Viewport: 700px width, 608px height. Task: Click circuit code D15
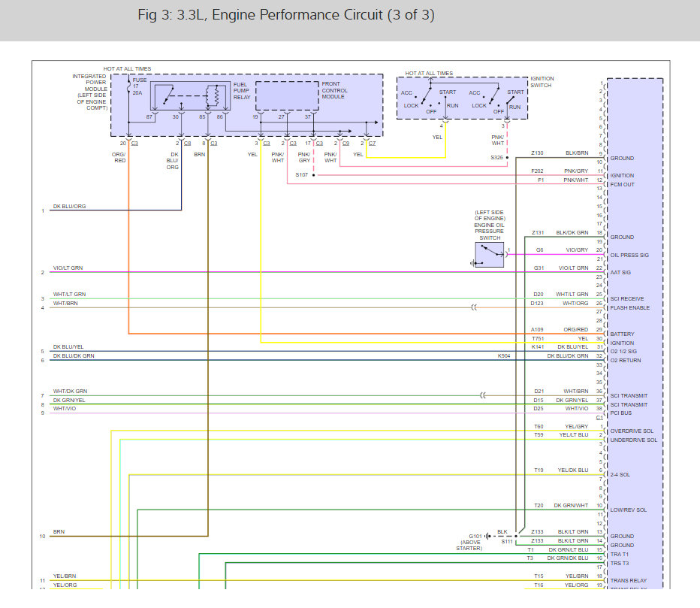coord(539,400)
